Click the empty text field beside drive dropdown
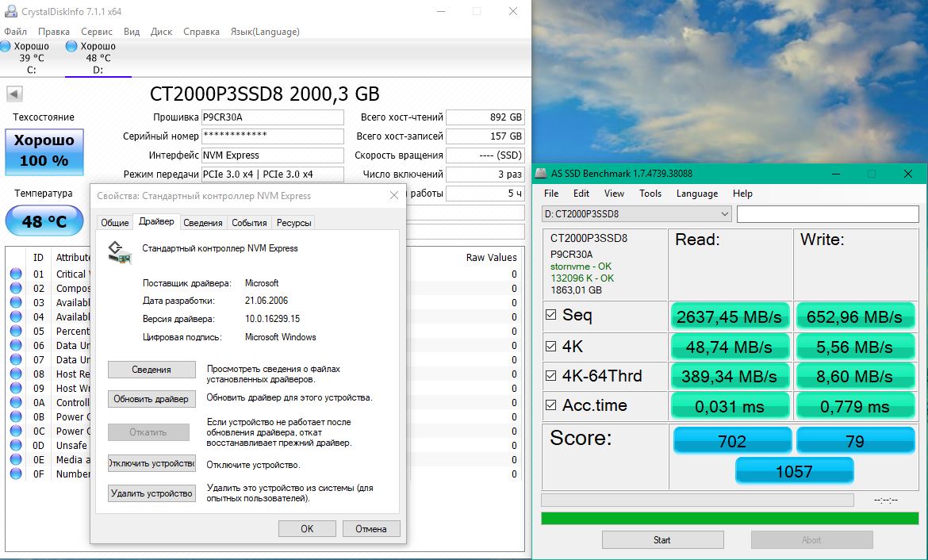 point(828,213)
